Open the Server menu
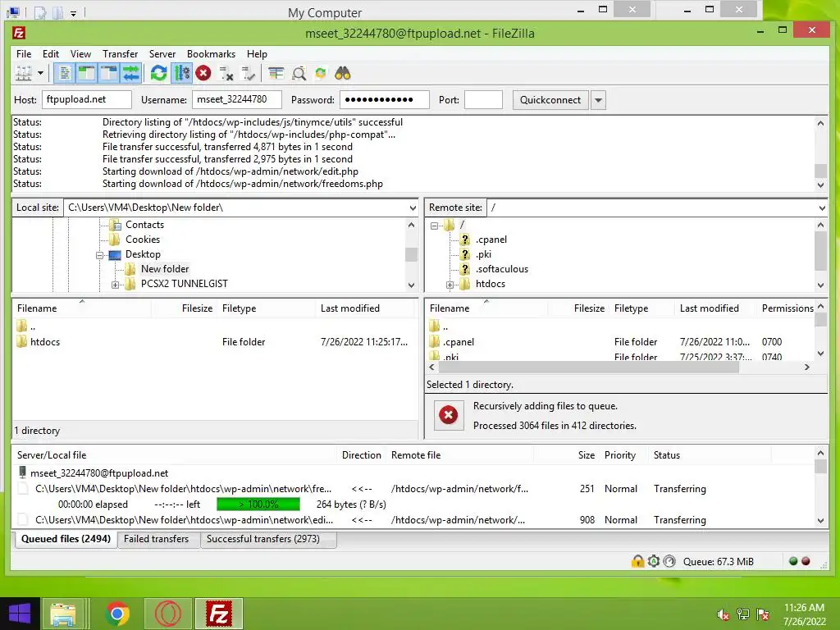 pos(162,54)
